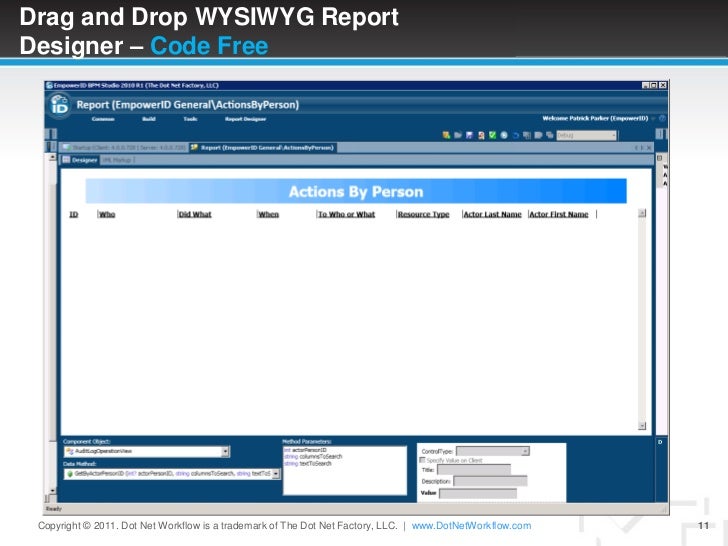Open the ControlType dropdown
This screenshot has height=546, width=728.
(525, 451)
